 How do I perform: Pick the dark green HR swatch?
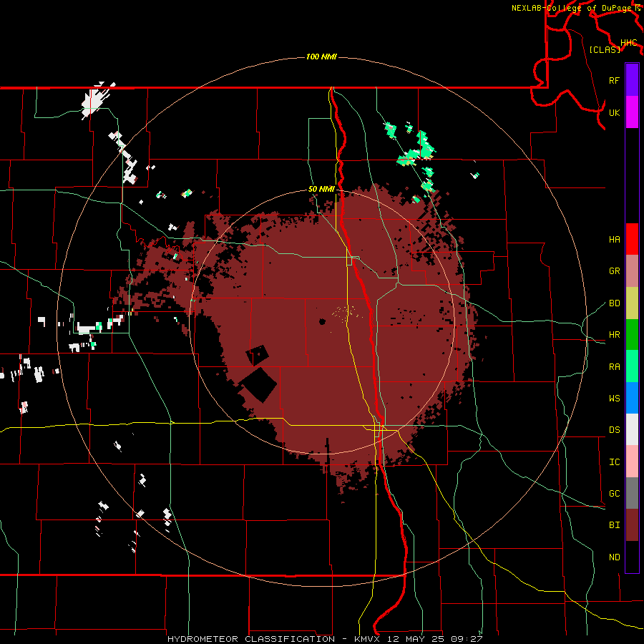point(632,334)
